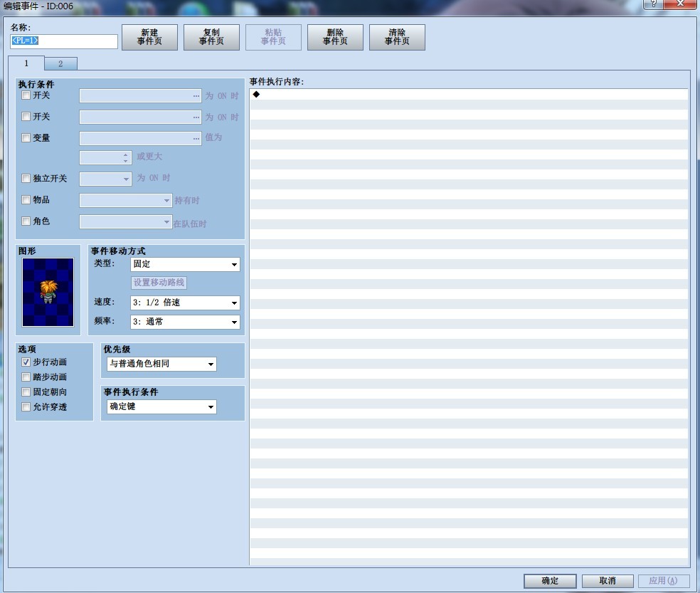Screen dimensions: 700x593
Task: Tick the 独立开关 checkbox
Action: pyautogui.click(x=26, y=178)
